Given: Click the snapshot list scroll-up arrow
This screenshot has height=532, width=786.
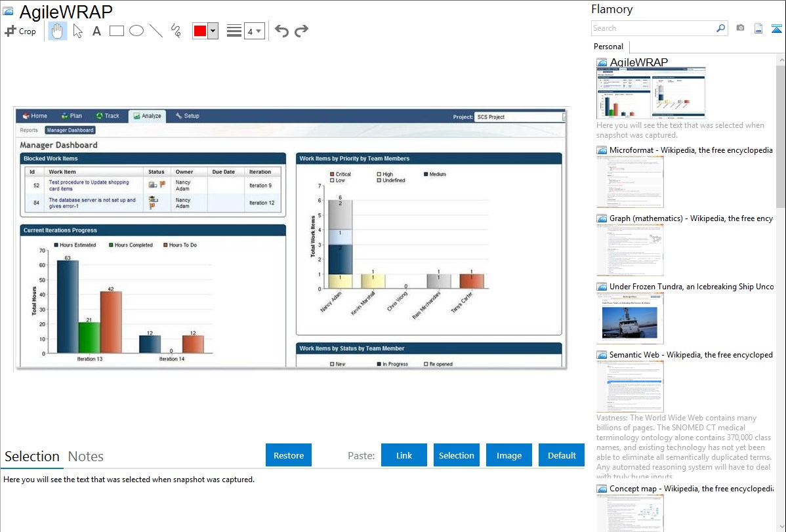Looking at the screenshot, I should pyautogui.click(x=781, y=60).
